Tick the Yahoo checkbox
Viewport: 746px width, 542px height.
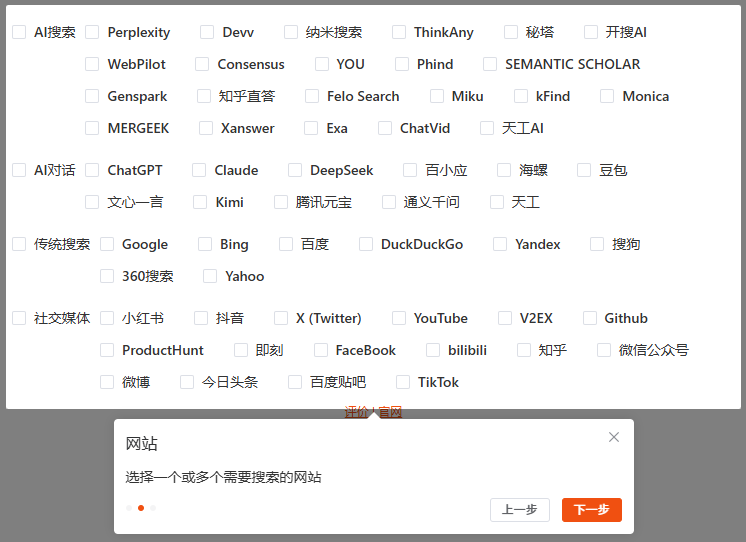[210, 276]
